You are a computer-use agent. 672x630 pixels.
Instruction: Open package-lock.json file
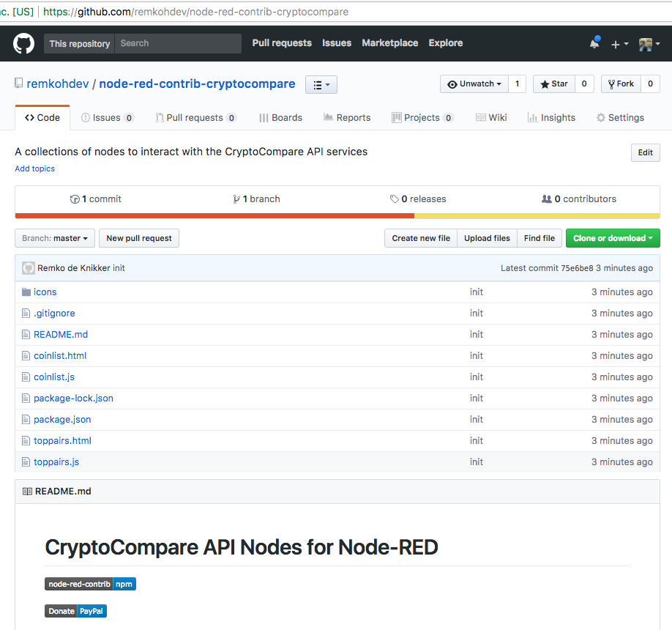tap(74, 399)
